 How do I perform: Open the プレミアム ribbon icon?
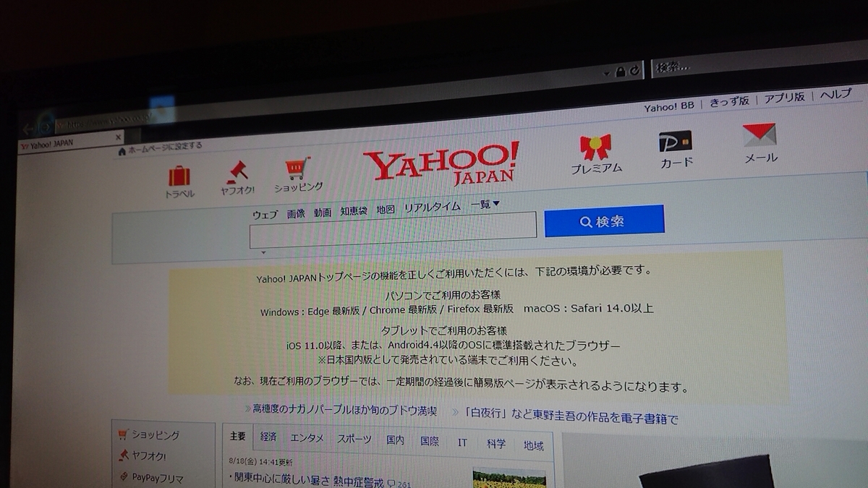595,147
